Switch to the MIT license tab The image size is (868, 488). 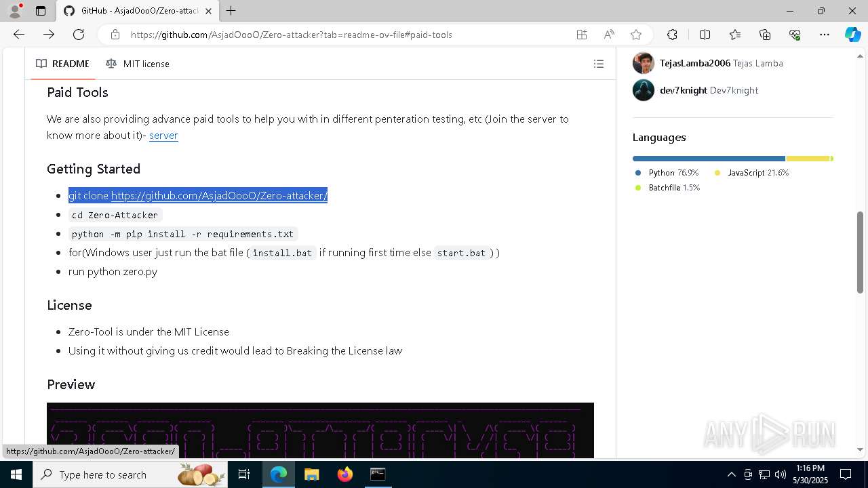point(138,64)
